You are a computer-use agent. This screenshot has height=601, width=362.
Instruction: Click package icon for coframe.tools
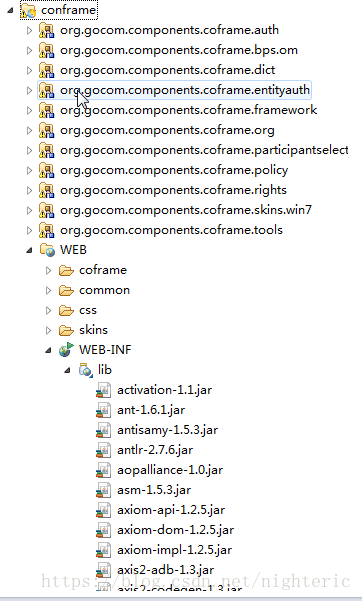pyautogui.click(x=46, y=230)
